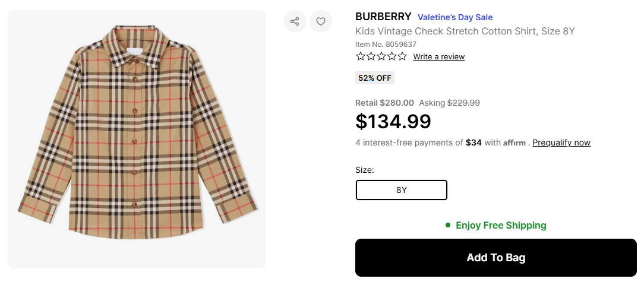Click the Kids Vintage Check shirt title
This screenshot has width=644, height=285.
(465, 31)
